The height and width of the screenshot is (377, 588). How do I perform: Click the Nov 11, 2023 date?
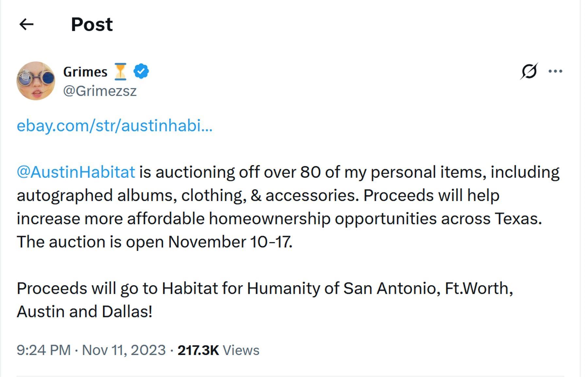[x=124, y=350]
